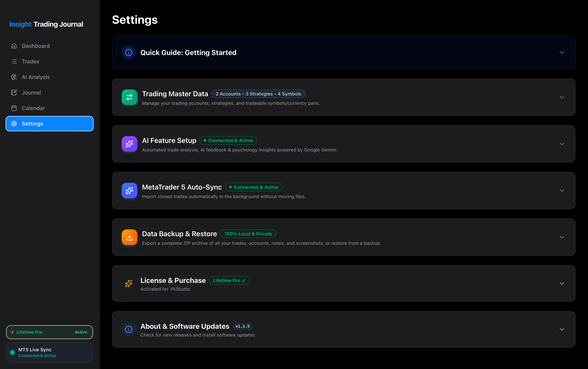Click the MT5 Live Sync status card
Image resolution: width=588 pixels, height=369 pixels.
[x=50, y=352]
